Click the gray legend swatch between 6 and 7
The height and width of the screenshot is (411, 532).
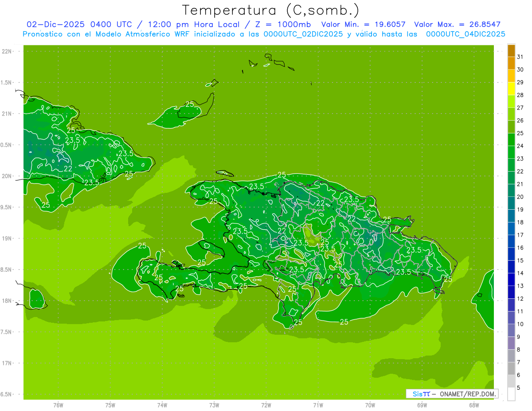[511, 368]
